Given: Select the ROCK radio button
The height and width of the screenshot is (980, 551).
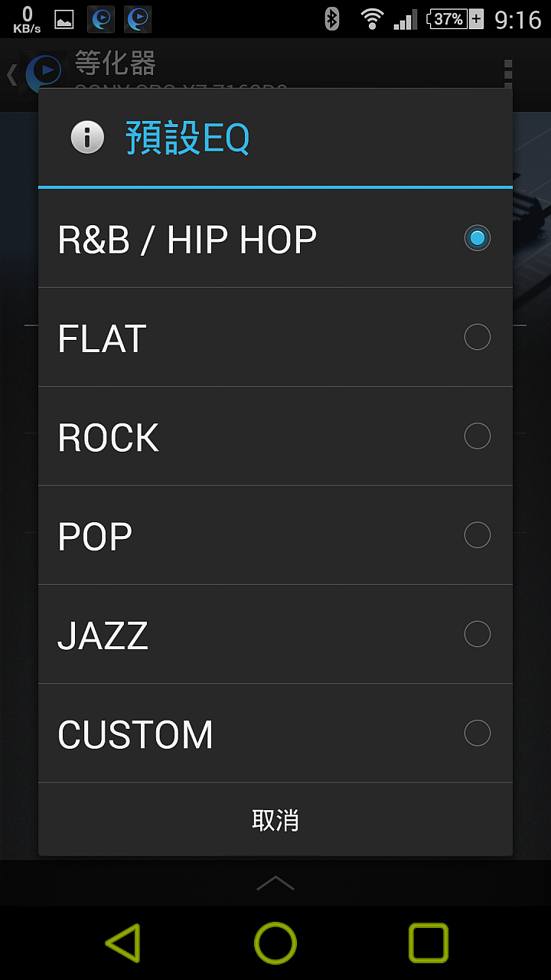Looking at the screenshot, I should pyautogui.click(x=478, y=436).
